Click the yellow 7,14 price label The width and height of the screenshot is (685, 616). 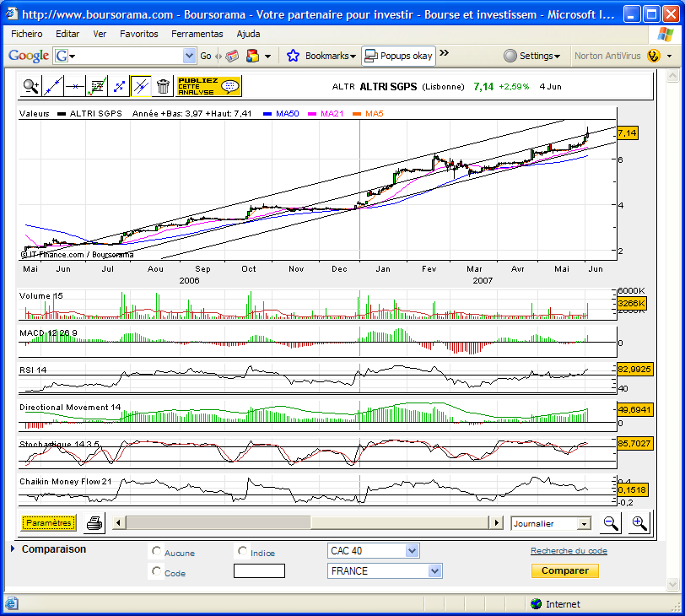(627, 132)
